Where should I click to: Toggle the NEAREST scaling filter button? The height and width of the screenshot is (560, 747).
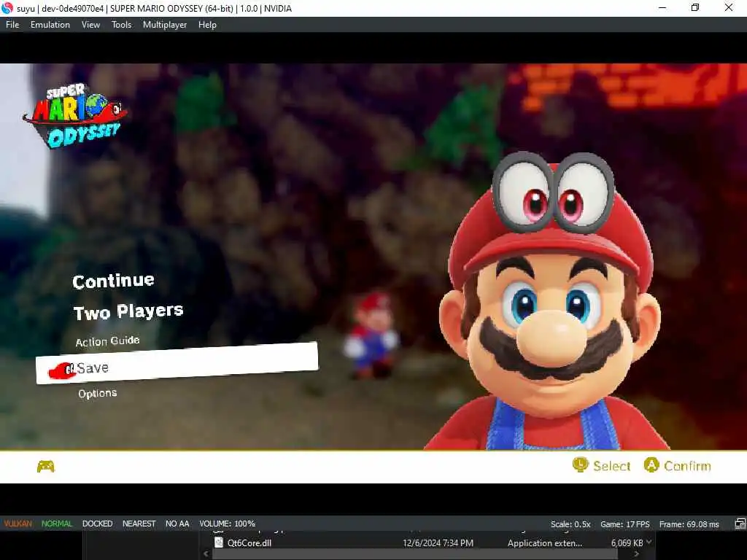[139, 524]
